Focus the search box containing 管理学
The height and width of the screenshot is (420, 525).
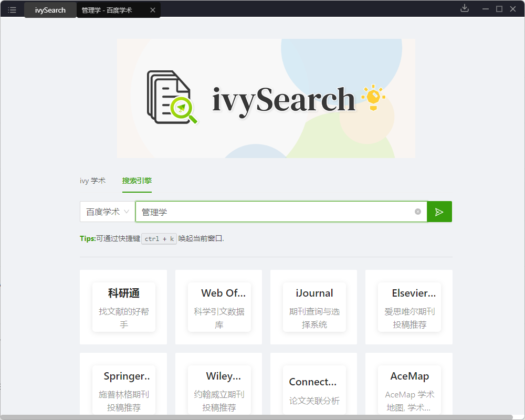281,212
